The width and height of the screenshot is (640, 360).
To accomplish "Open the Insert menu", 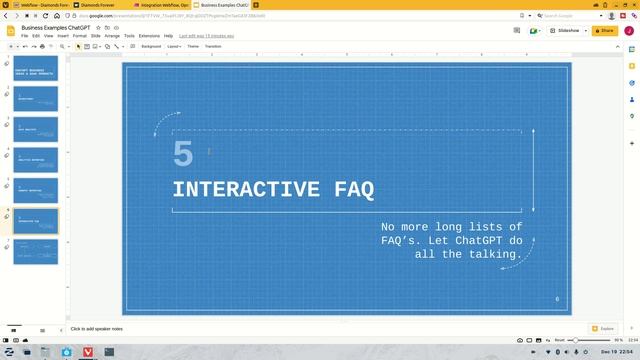I will click(x=63, y=36).
